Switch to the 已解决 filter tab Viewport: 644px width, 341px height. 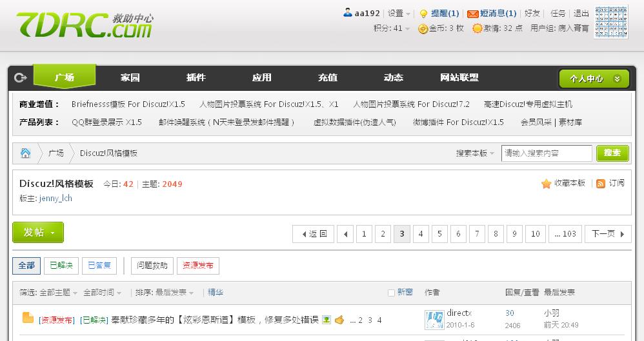[x=61, y=266]
